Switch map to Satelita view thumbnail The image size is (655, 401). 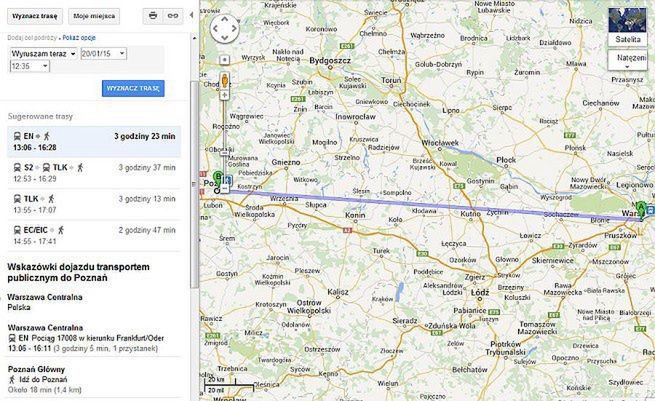point(627,26)
